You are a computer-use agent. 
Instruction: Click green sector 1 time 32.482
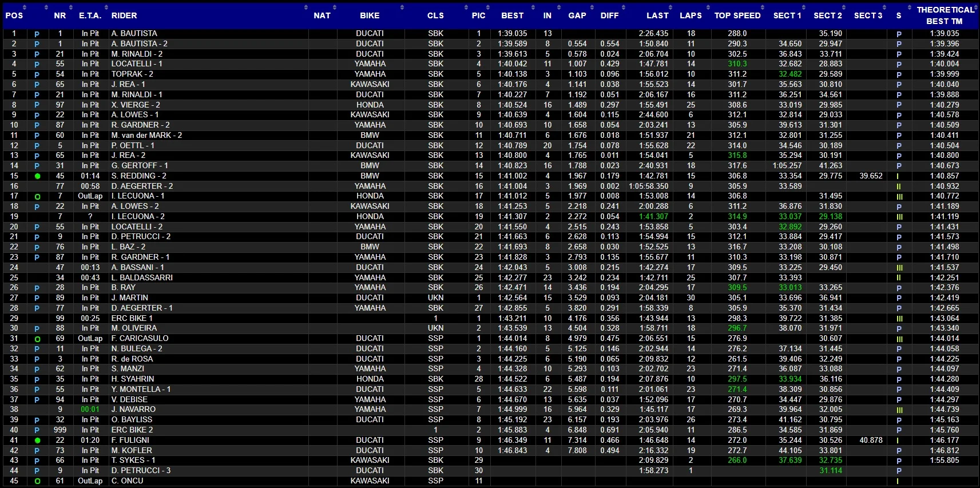[x=790, y=74]
